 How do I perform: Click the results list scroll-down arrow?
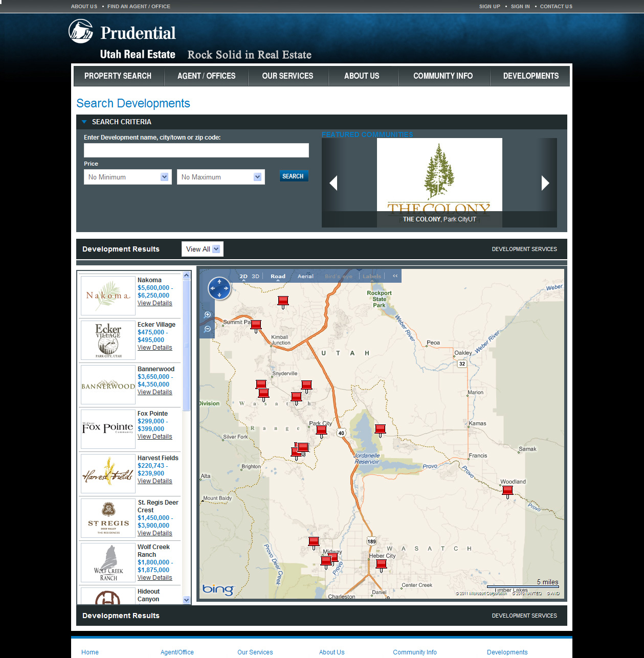[x=186, y=600]
